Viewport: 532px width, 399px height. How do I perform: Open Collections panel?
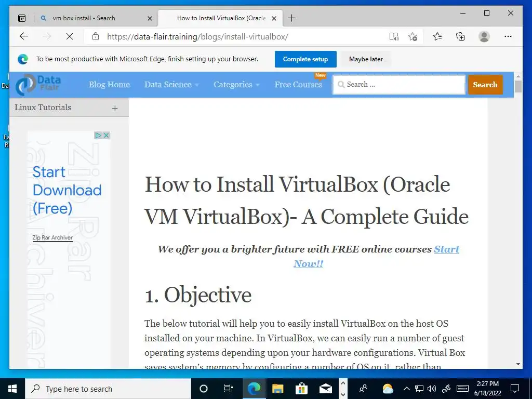(x=460, y=36)
